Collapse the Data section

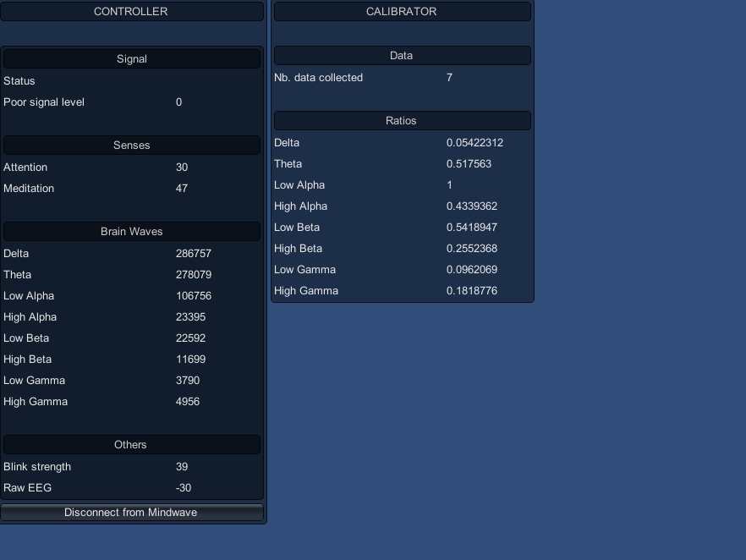(403, 55)
